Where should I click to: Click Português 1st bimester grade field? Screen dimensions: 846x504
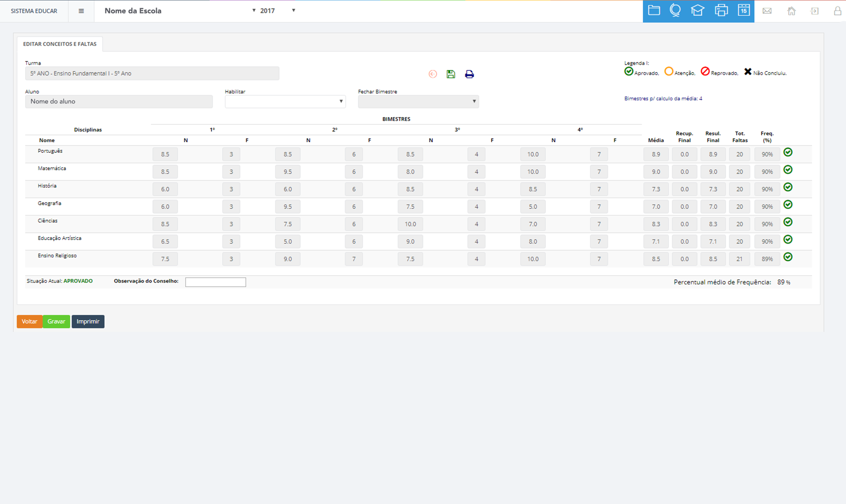(x=165, y=154)
